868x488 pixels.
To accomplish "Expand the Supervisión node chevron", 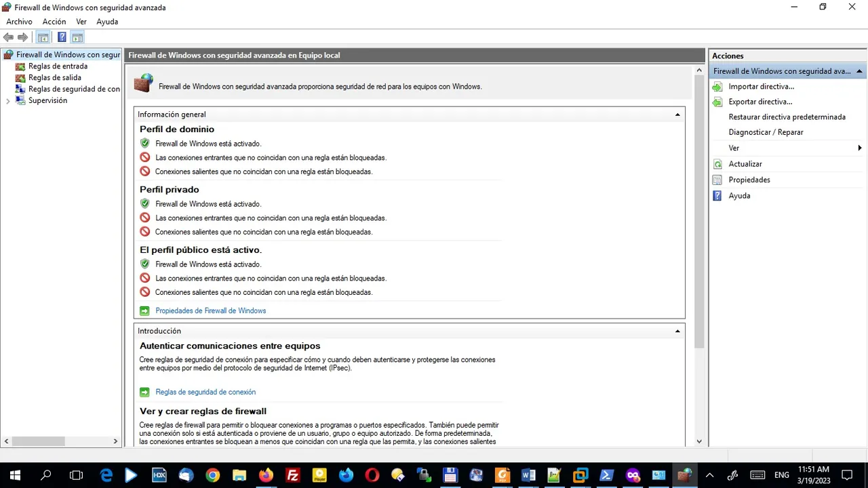I will (7, 101).
